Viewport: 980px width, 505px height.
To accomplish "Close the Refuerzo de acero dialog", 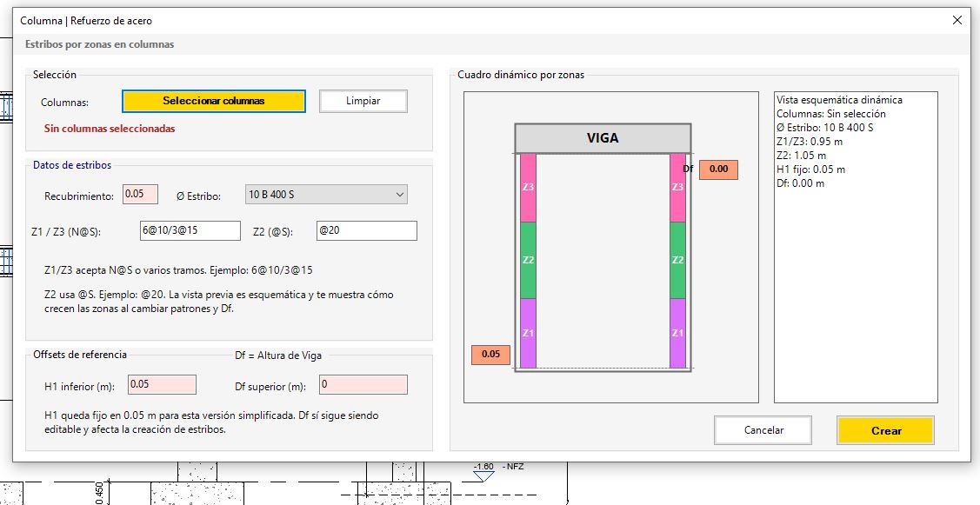I will pyautogui.click(x=957, y=20).
